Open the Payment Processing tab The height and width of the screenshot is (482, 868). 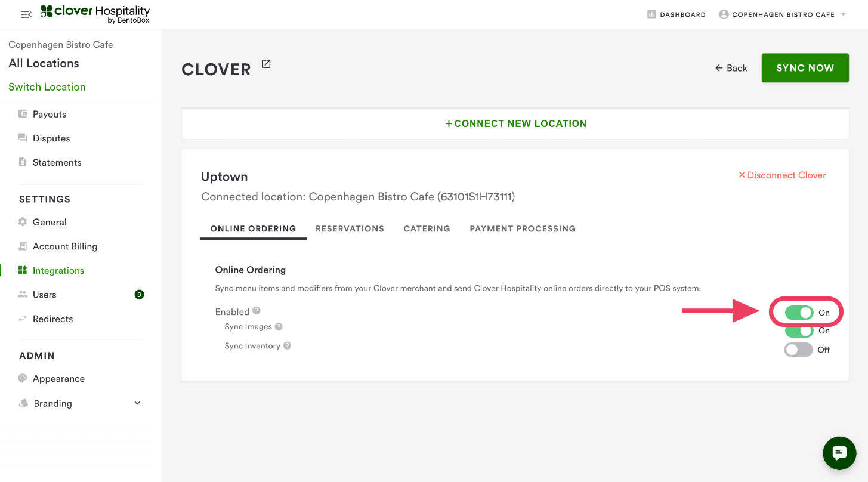click(523, 228)
